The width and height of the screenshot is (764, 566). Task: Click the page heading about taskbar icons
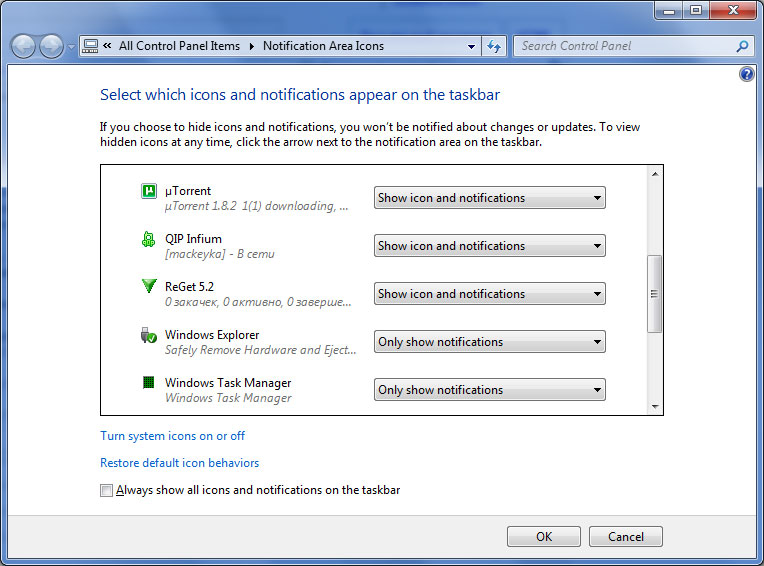pyautogui.click(x=300, y=94)
